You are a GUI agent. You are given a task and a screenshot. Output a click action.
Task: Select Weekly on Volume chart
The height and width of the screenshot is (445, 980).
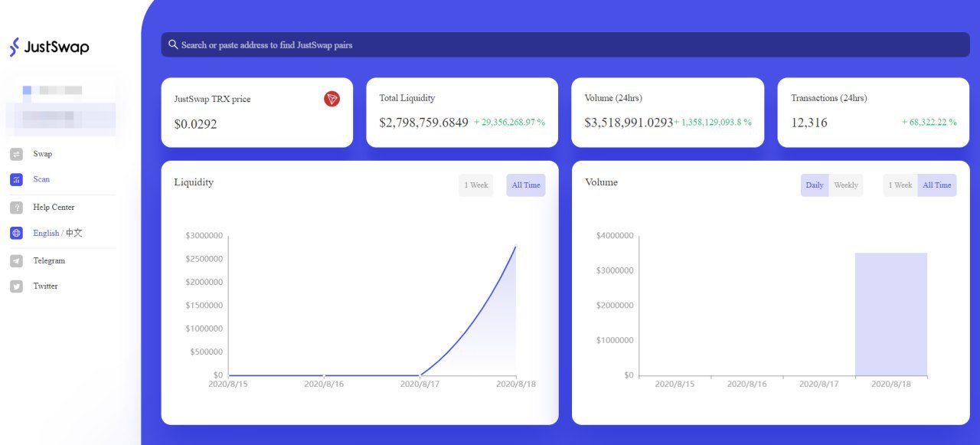pyautogui.click(x=846, y=185)
